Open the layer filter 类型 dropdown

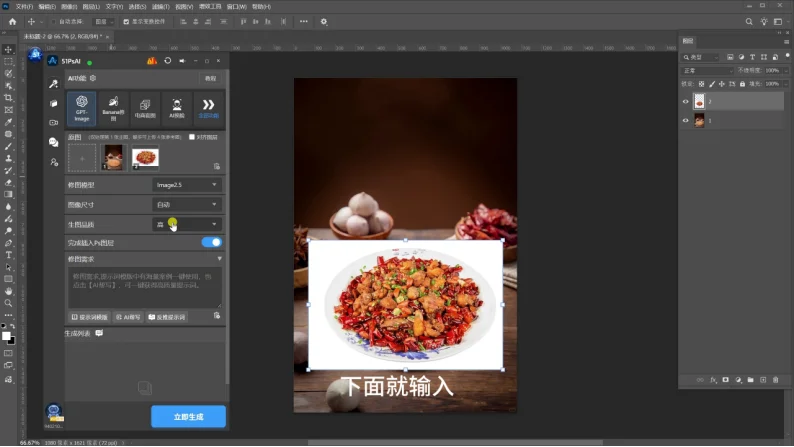(700, 57)
